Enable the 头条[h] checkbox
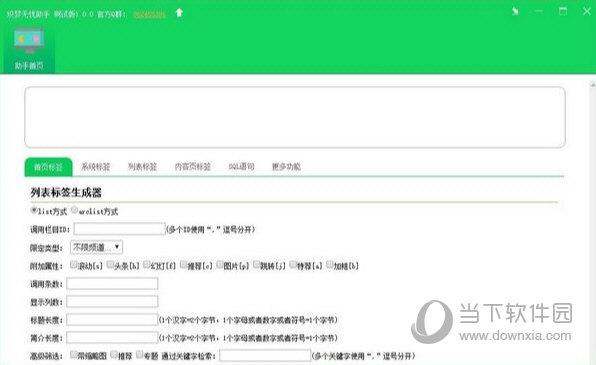The image size is (596, 365). click(110, 265)
